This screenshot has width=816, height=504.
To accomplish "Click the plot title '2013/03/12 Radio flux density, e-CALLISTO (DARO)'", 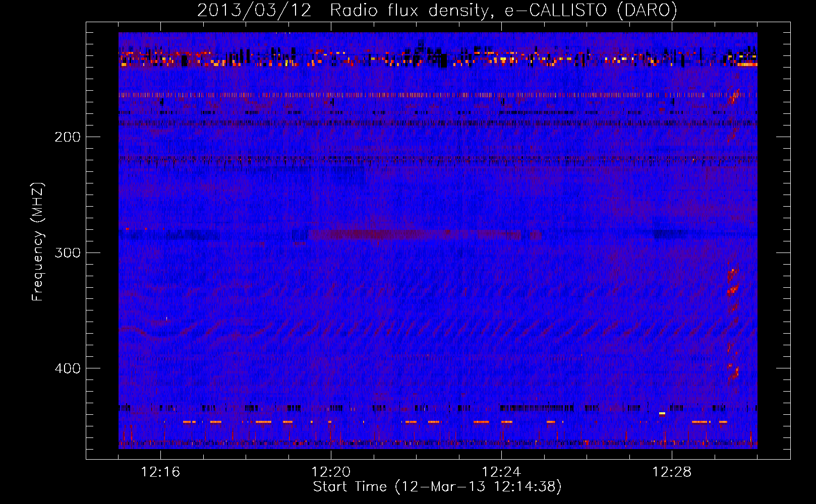I will tap(437, 10).
